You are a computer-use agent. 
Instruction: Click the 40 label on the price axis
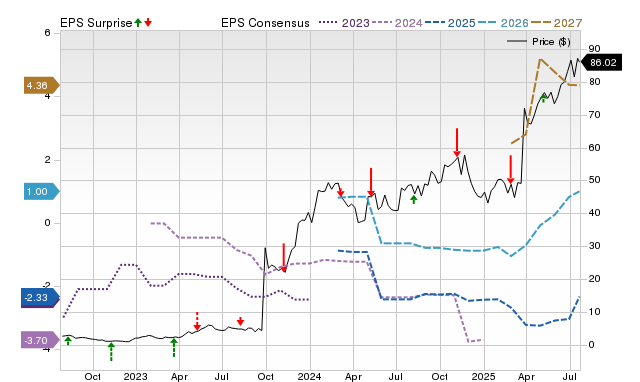coord(595,213)
